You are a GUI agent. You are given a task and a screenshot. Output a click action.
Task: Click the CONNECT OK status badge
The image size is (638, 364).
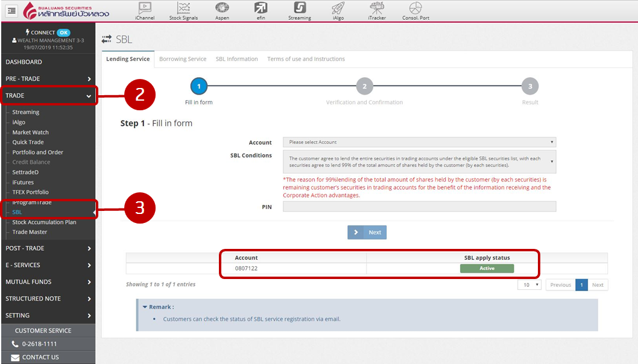click(63, 33)
